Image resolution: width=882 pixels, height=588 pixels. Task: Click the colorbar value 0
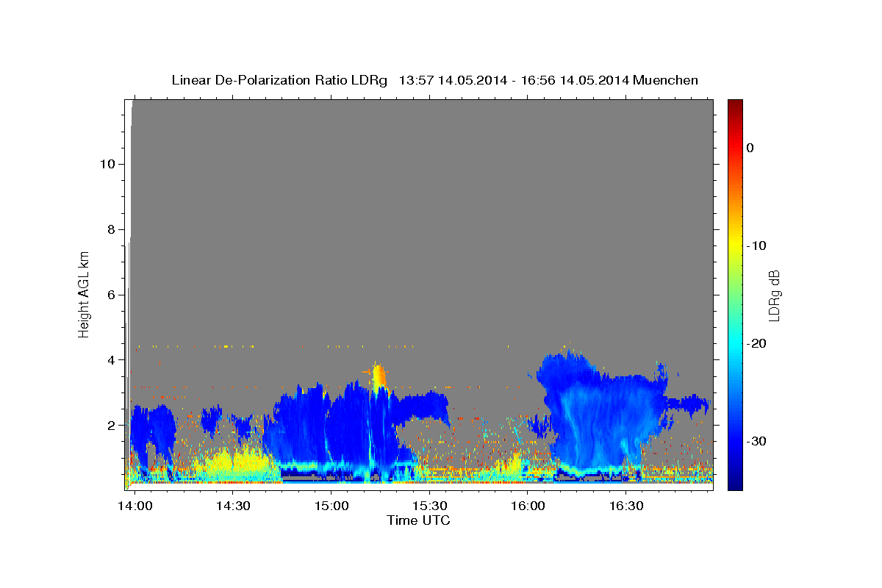coord(750,148)
